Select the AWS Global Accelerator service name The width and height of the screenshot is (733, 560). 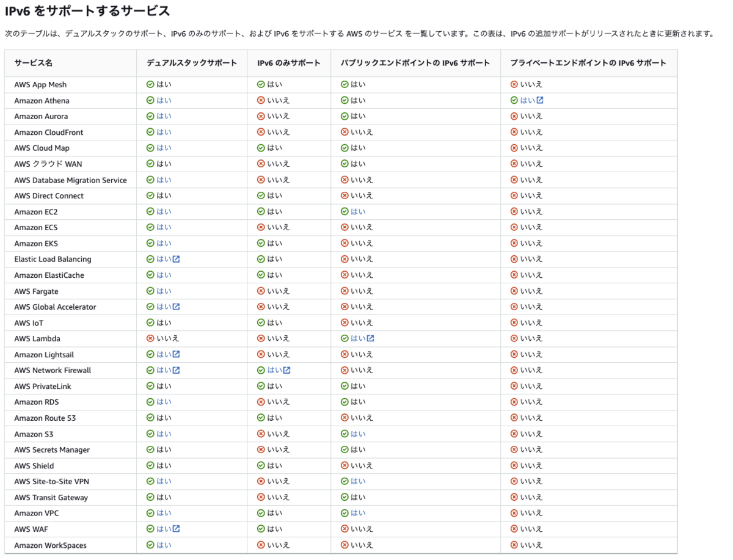click(x=55, y=307)
